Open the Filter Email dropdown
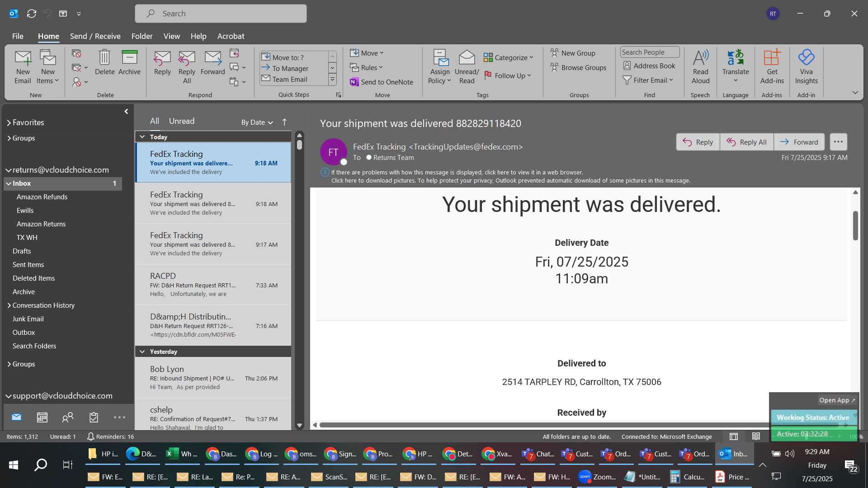The image size is (868, 488). 648,80
